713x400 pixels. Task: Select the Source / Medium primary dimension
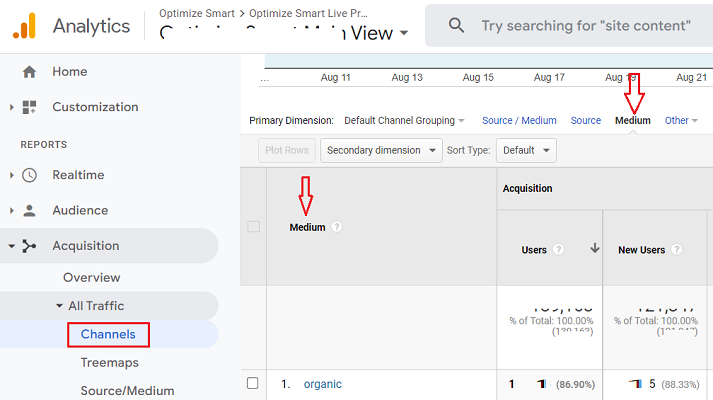pyautogui.click(x=519, y=121)
